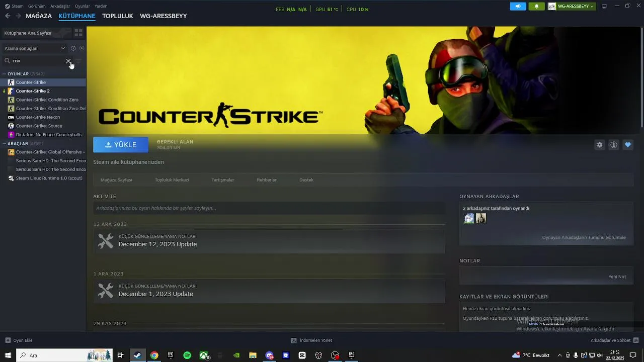This screenshot has height=362, width=644.
Task: Sort library by recent activity clock
Action: tap(73, 48)
